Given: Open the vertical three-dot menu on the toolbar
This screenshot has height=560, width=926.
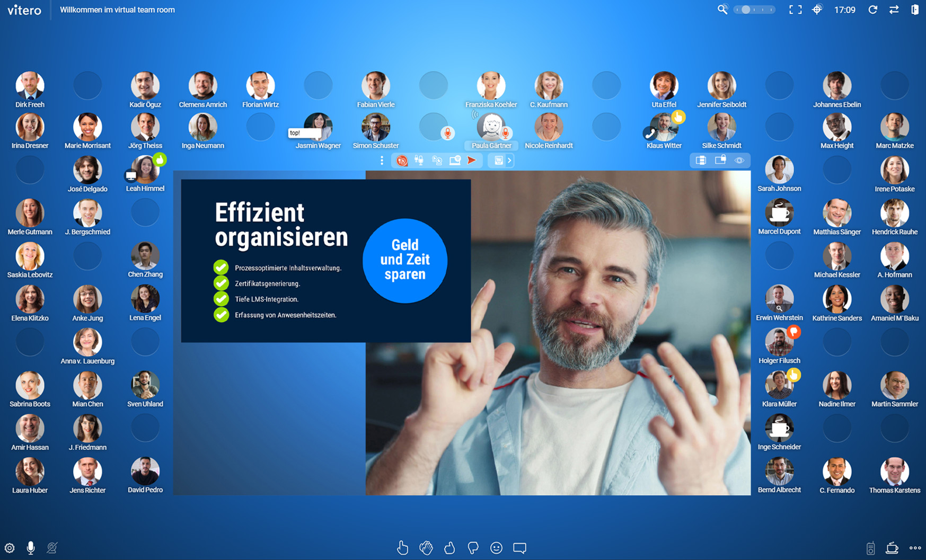Looking at the screenshot, I should (382, 160).
